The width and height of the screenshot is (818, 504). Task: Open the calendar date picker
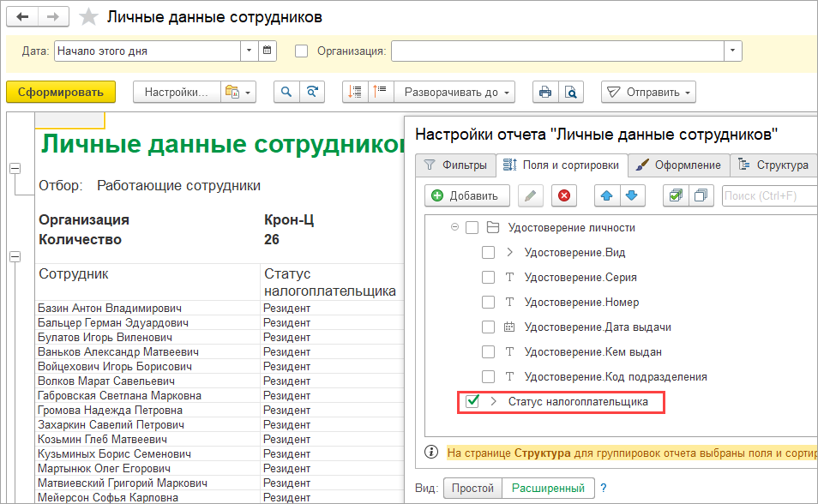pos(268,51)
